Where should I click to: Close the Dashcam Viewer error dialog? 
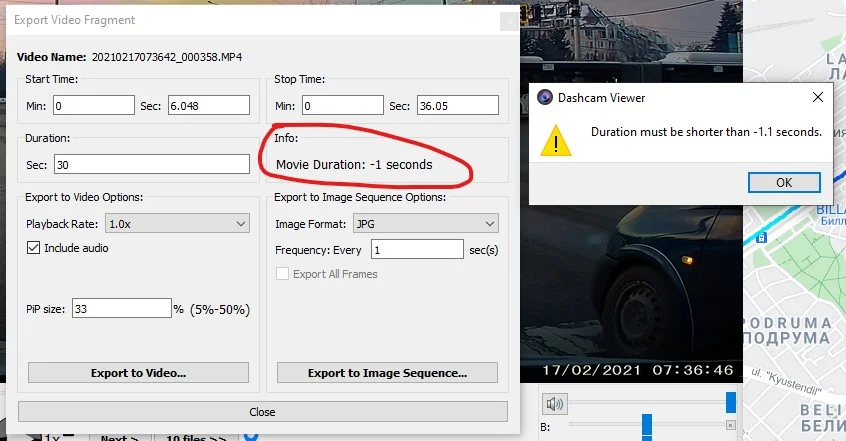pyautogui.click(x=818, y=98)
